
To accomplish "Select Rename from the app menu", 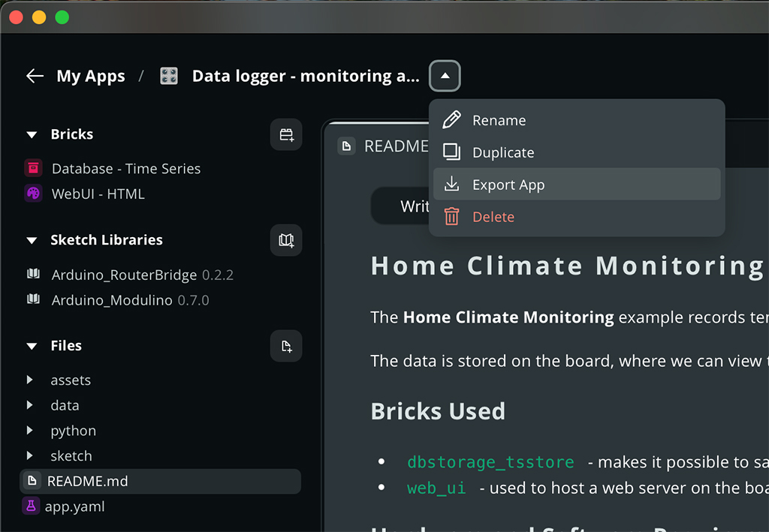I will pos(499,121).
